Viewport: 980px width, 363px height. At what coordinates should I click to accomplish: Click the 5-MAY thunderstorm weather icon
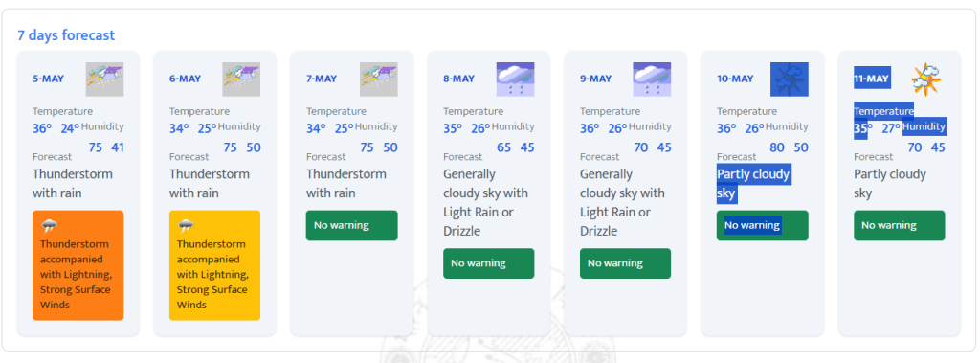pos(104,79)
